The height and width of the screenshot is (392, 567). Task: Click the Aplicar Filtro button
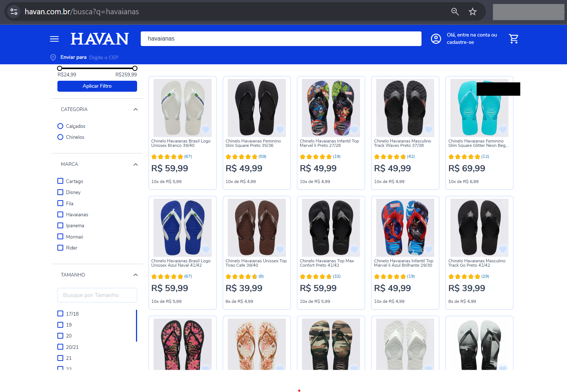[97, 86]
